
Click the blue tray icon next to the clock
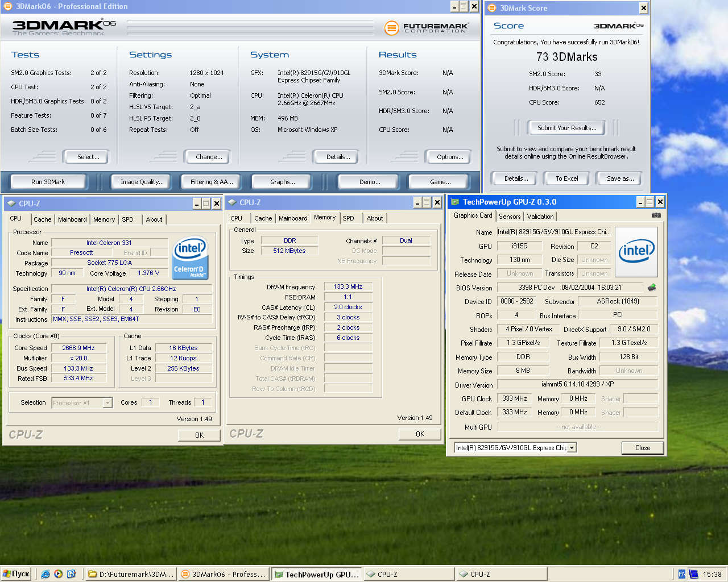694,574
